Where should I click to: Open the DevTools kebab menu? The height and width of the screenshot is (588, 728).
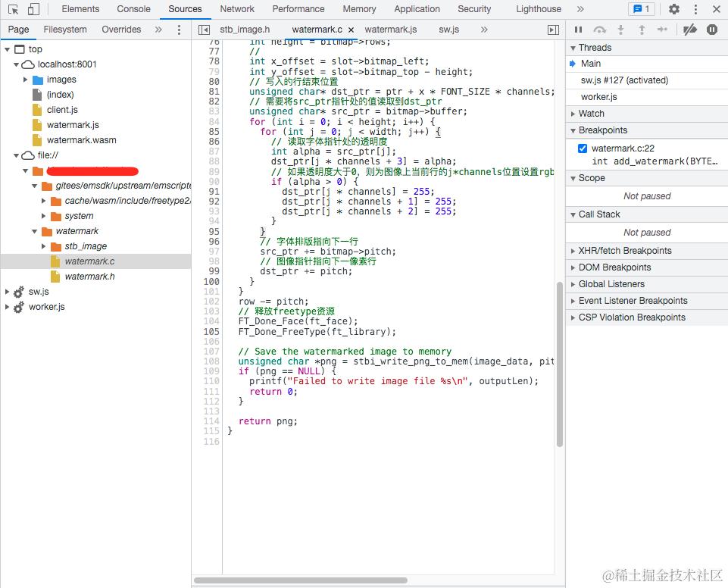[x=695, y=9]
